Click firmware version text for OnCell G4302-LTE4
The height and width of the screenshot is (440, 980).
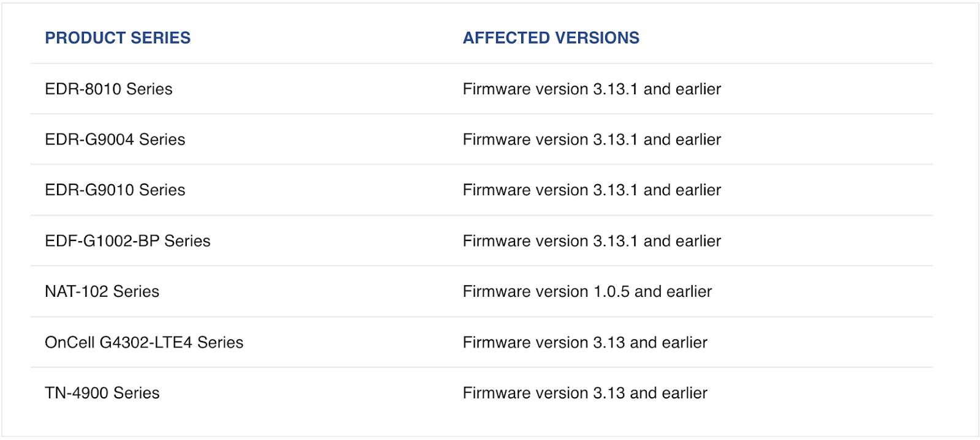[x=585, y=343]
